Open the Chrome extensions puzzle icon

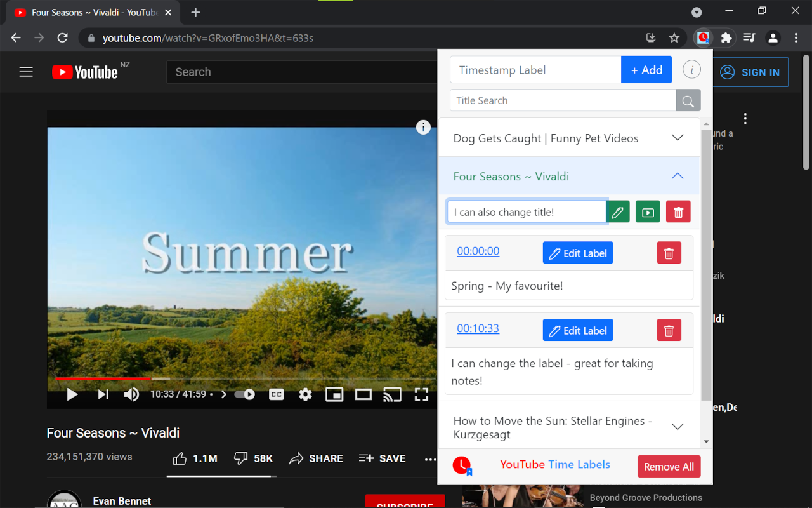(x=726, y=38)
